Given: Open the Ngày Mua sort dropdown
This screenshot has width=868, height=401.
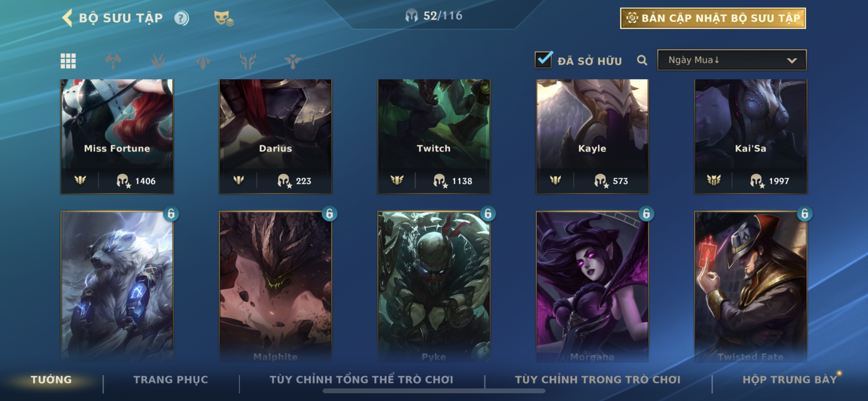Looking at the screenshot, I should point(732,60).
